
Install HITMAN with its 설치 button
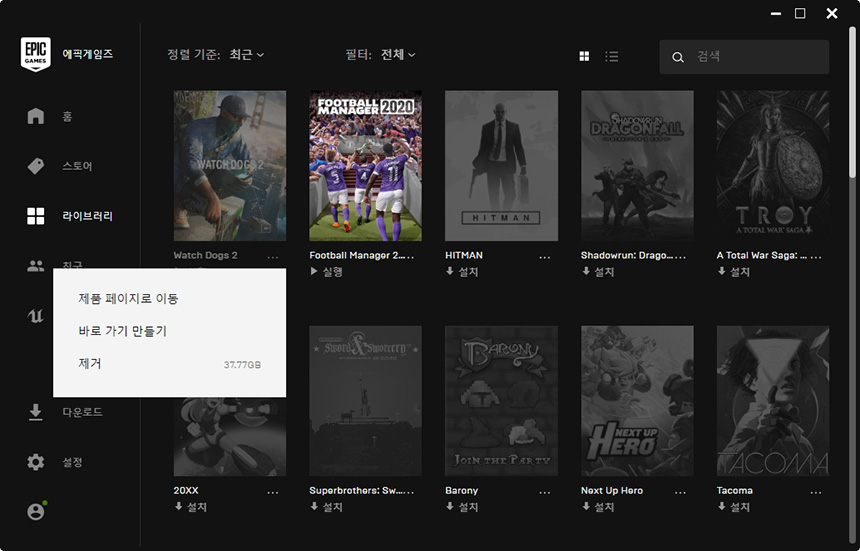462,271
